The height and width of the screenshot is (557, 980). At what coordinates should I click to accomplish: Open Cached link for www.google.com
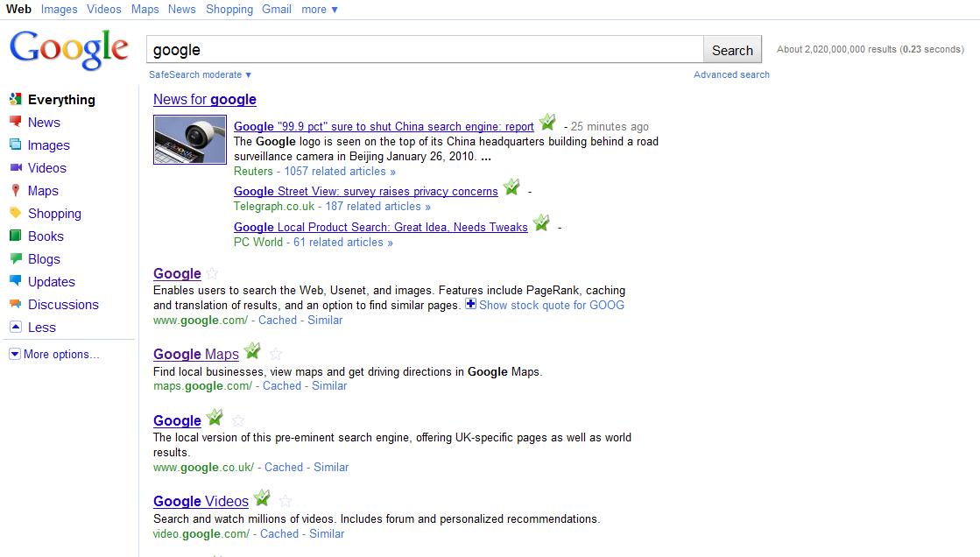click(x=278, y=320)
